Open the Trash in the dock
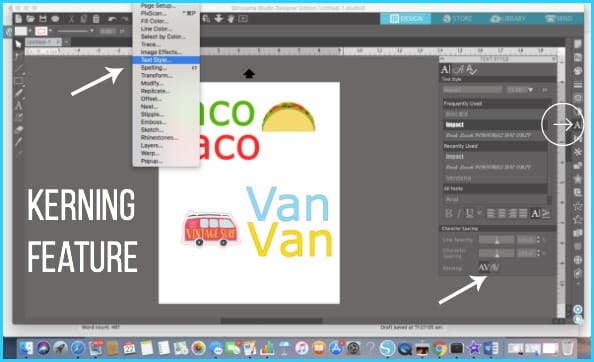Screen dimensions: 594x362 567,348
